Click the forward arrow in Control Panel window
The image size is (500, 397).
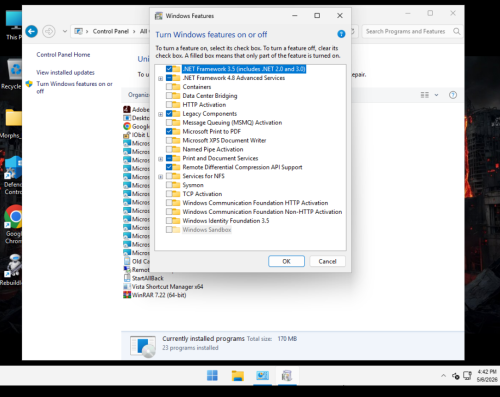pos(49,32)
